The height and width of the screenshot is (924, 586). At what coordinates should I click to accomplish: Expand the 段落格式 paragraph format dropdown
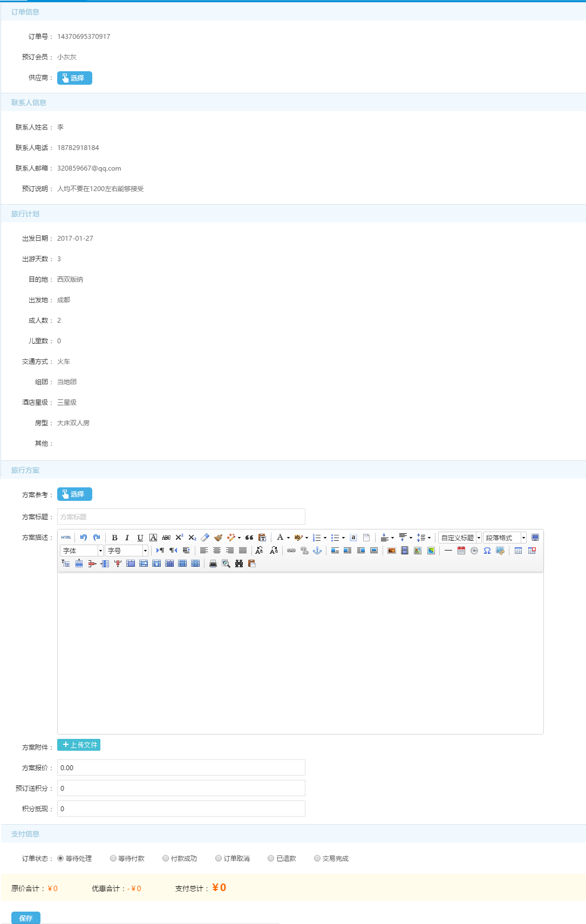(505, 538)
